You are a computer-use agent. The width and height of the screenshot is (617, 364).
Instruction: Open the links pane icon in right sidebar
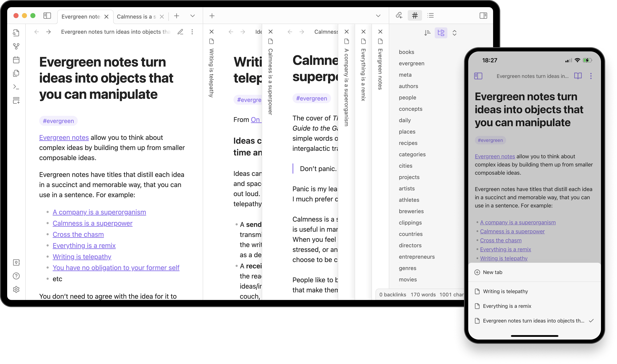pyautogui.click(x=399, y=16)
